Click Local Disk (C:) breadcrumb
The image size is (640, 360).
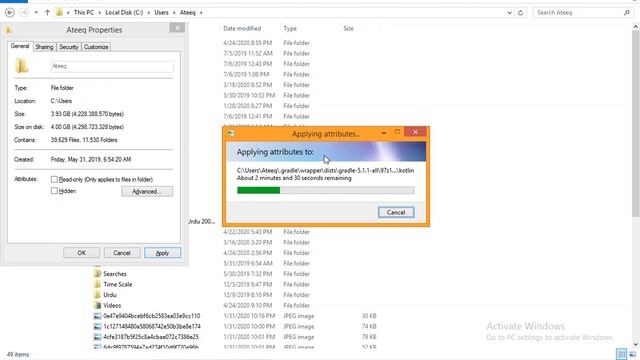tap(124, 13)
